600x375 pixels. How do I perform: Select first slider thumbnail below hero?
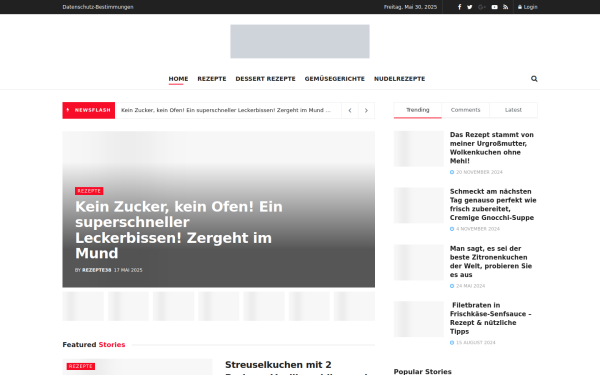(83, 306)
